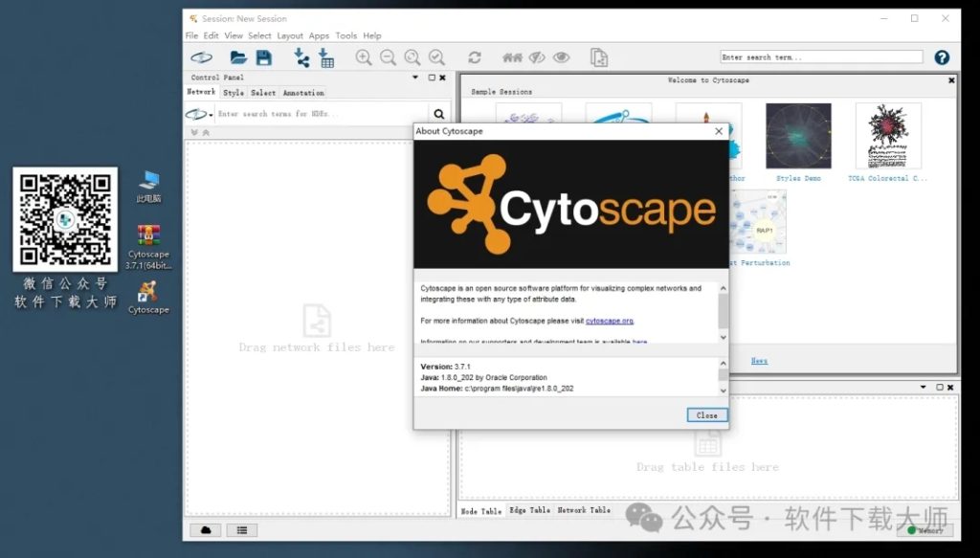Close the About Cytoscape dialog with Close button
980x558 pixels.
pos(707,414)
